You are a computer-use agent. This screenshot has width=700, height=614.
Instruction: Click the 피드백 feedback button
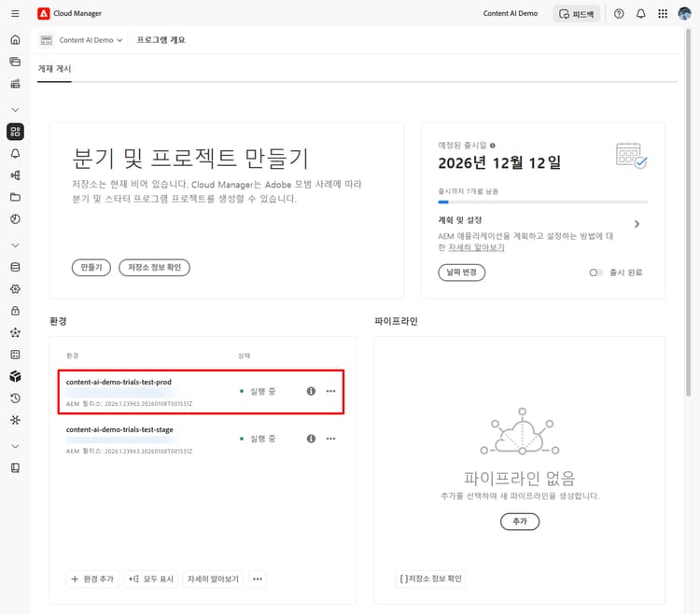click(577, 14)
